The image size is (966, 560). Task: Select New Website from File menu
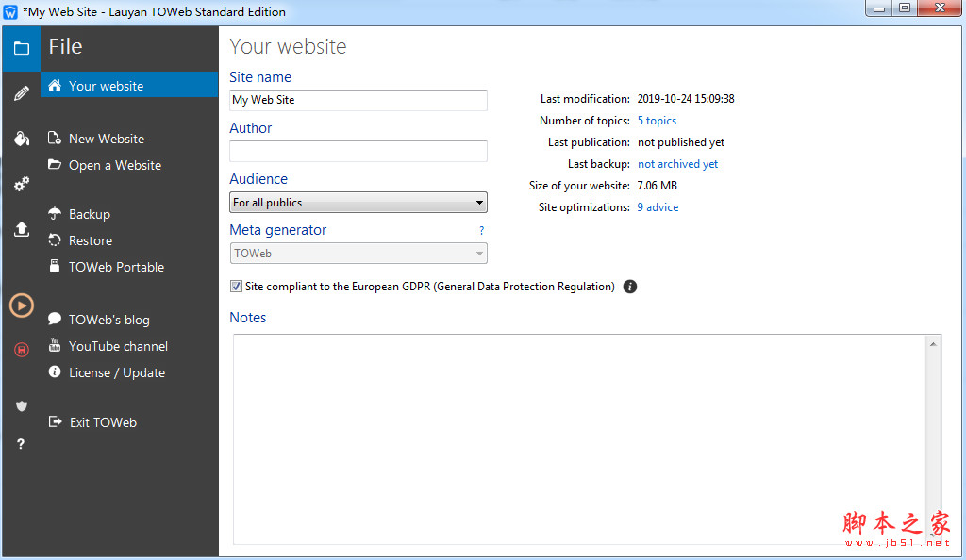click(x=106, y=139)
